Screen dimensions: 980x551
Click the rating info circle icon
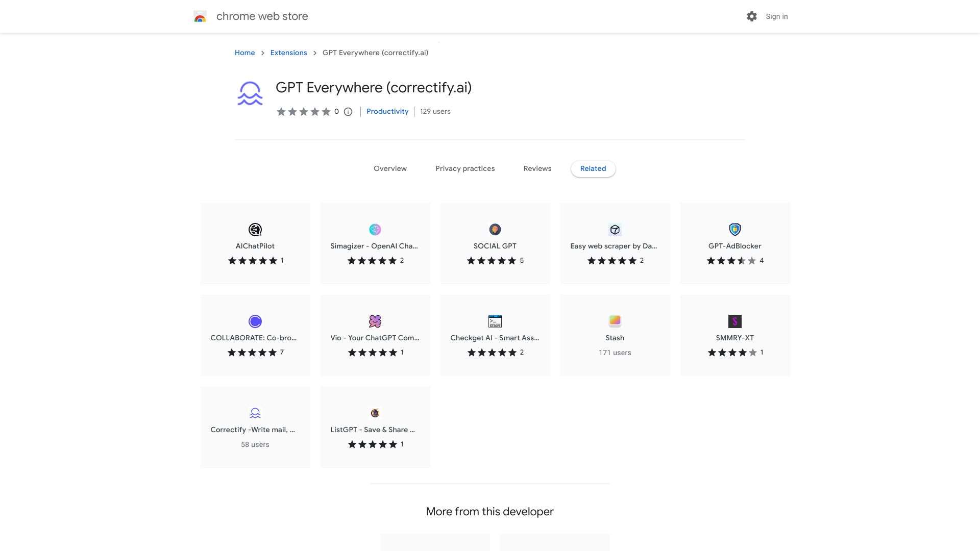[348, 112]
